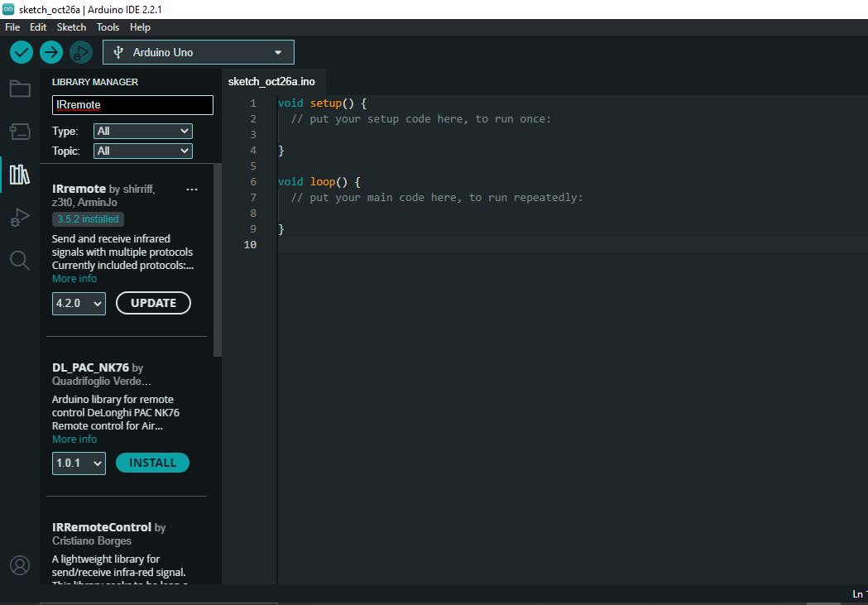Install the DL_PAC_NK76 library
This screenshot has height=605, width=868.
tap(152, 463)
